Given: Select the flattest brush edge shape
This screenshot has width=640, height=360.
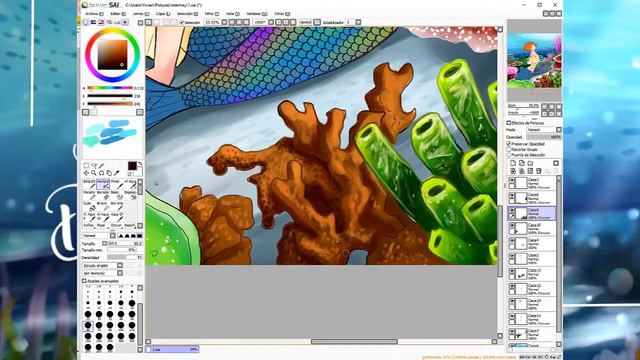Looking at the screenshot, I should 139,236.
